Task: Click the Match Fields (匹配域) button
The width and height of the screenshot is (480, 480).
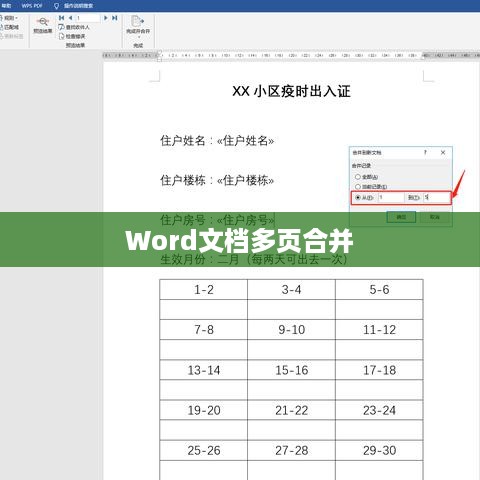Action: point(10,27)
